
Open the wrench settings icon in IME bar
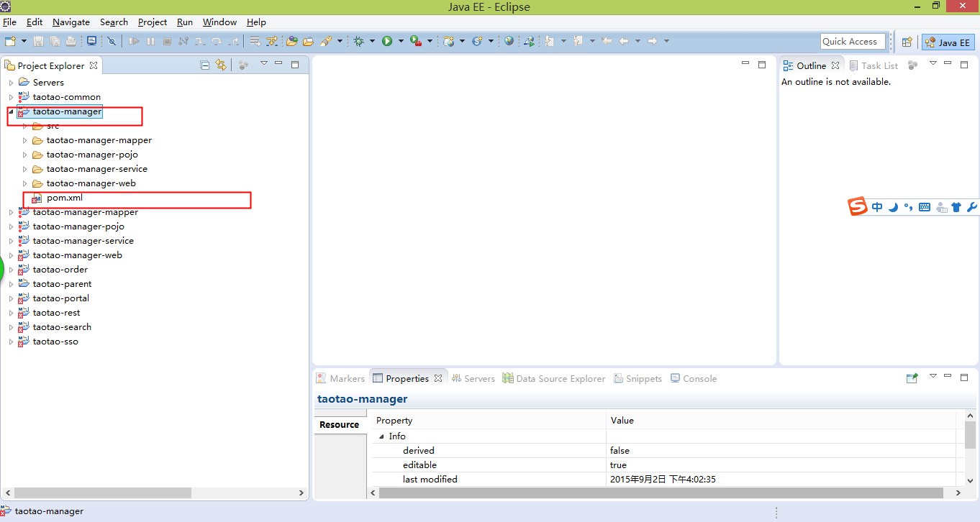coord(972,207)
